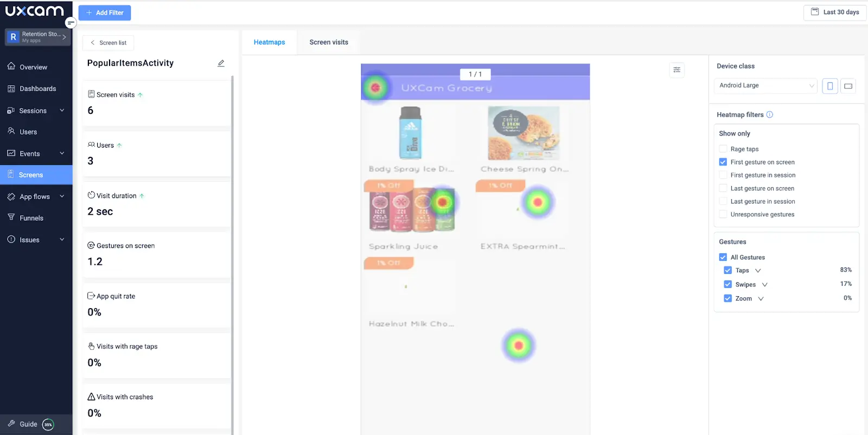
Task: Enable the Rage taps filter checkbox
Action: (x=723, y=149)
